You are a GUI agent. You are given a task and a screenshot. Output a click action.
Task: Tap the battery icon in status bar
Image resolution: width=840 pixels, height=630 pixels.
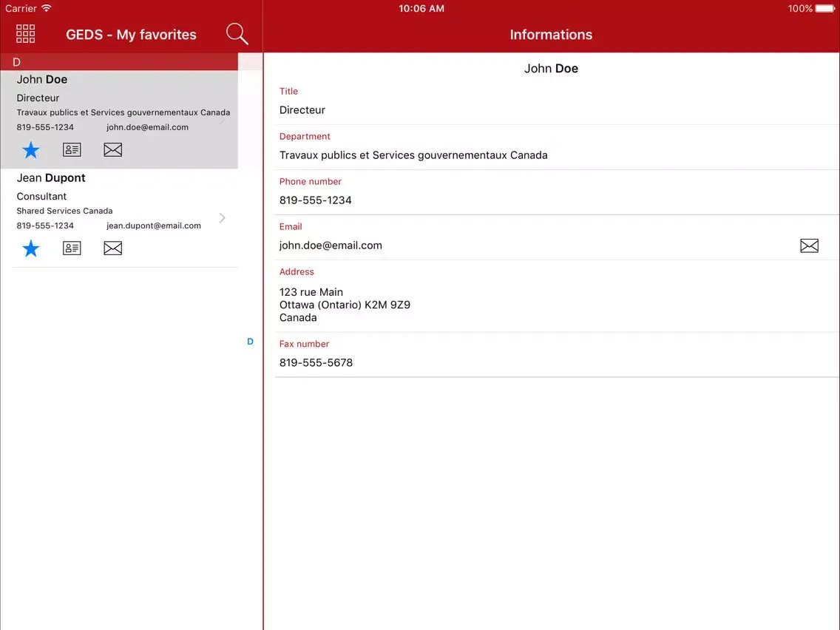point(825,9)
